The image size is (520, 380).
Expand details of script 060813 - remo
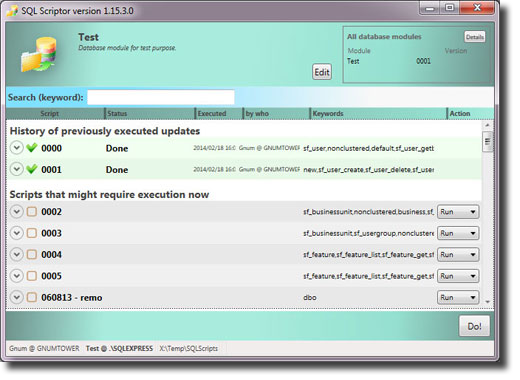pos(16,297)
